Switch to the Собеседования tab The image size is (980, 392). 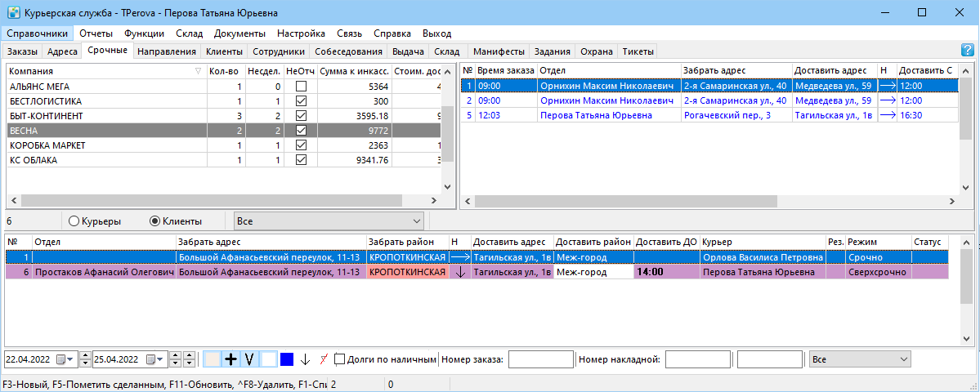349,51
